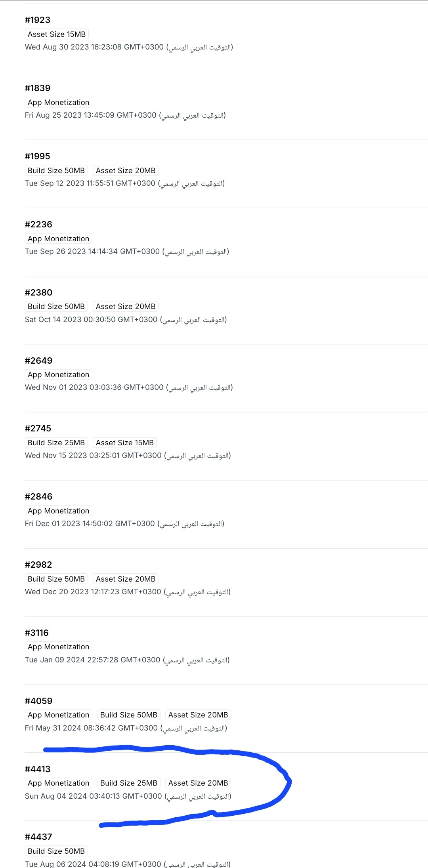Click Build Size 50MB tag under #4059
The height and width of the screenshot is (868, 428).
129,715
